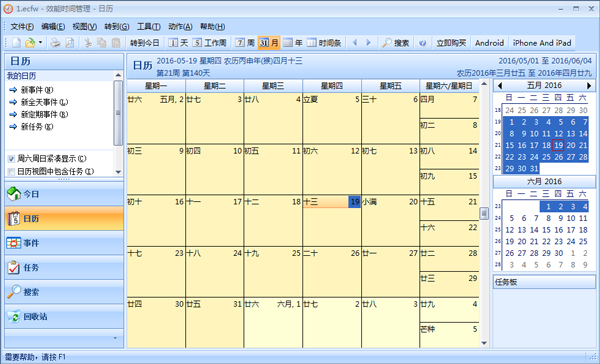Image resolution: width=600 pixels, height=364 pixels.
Task: Click the 立即购买 buy now button
Action: click(451, 43)
